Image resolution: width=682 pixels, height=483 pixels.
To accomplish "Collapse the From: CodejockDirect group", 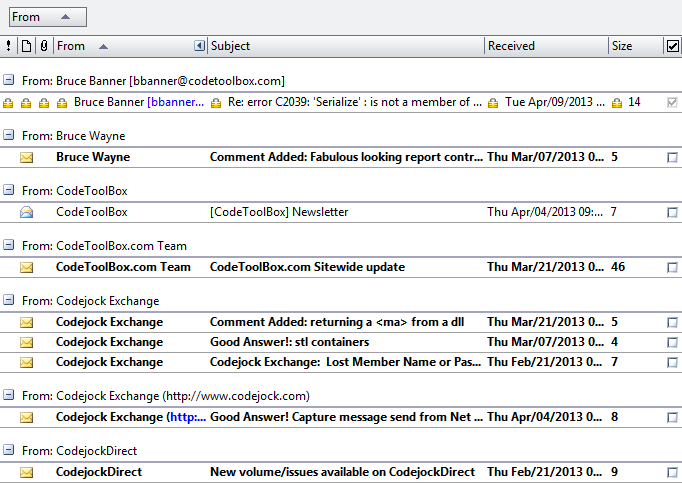I will 9,449.
